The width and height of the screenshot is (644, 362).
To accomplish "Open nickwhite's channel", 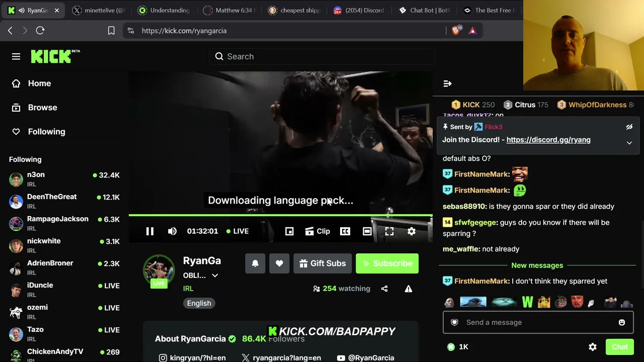I will tap(64, 245).
